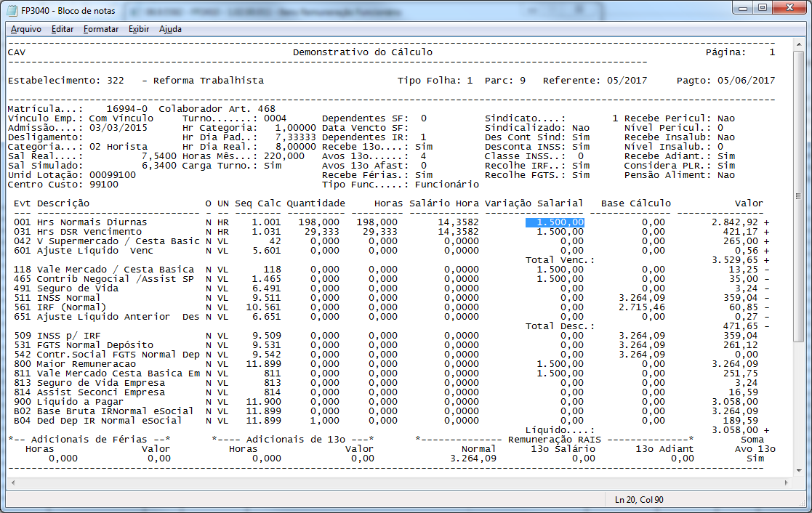This screenshot has height=513, width=812.
Task: Click discount total 471,65
Action: pyautogui.click(x=740, y=327)
